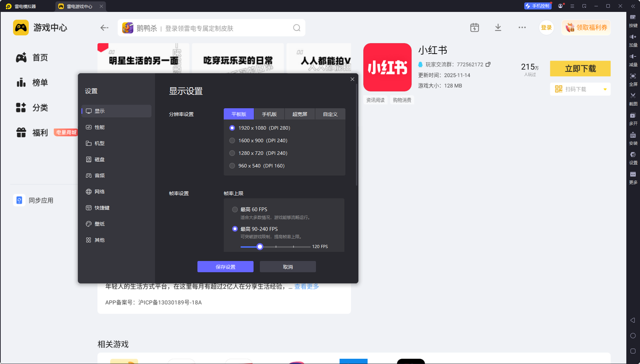Click the FPS limit slider handle
Image resolution: width=640 pixels, height=364 pixels.
point(260,247)
